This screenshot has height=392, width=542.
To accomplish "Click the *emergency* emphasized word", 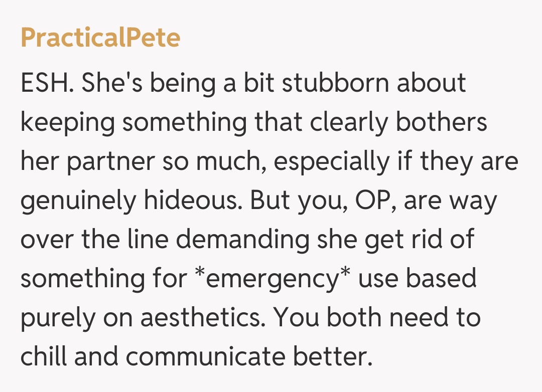I will (x=272, y=279).
